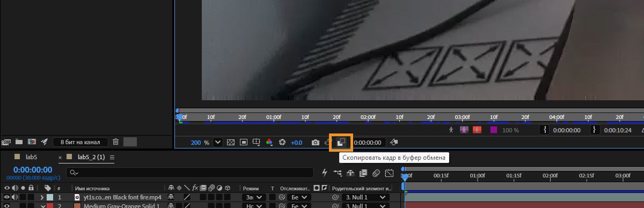Click parent pick whip for layer 1
The height and width of the screenshot is (208, 644).
pos(335,197)
